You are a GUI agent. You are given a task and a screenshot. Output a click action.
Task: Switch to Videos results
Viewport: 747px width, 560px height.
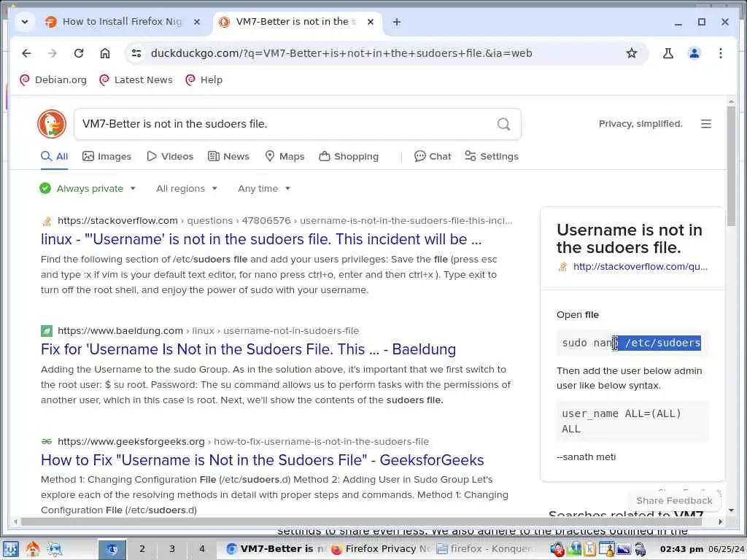pyautogui.click(x=170, y=156)
